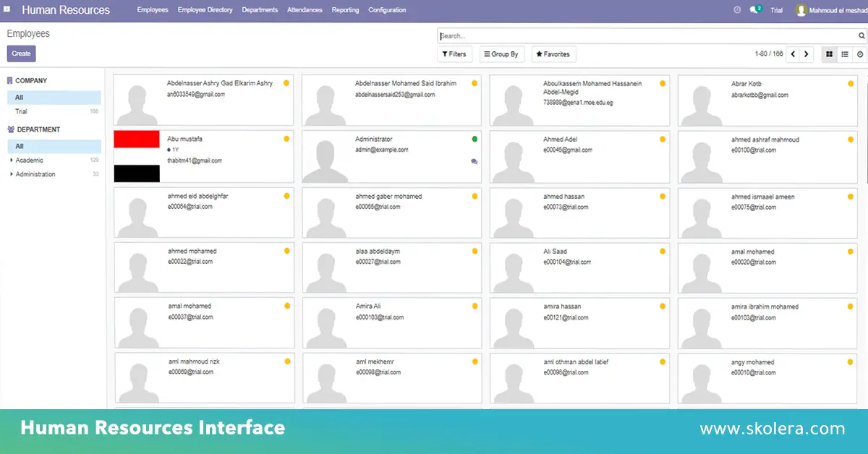868x454 pixels.
Task: Open the Attendances menu
Action: (x=305, y=10)
